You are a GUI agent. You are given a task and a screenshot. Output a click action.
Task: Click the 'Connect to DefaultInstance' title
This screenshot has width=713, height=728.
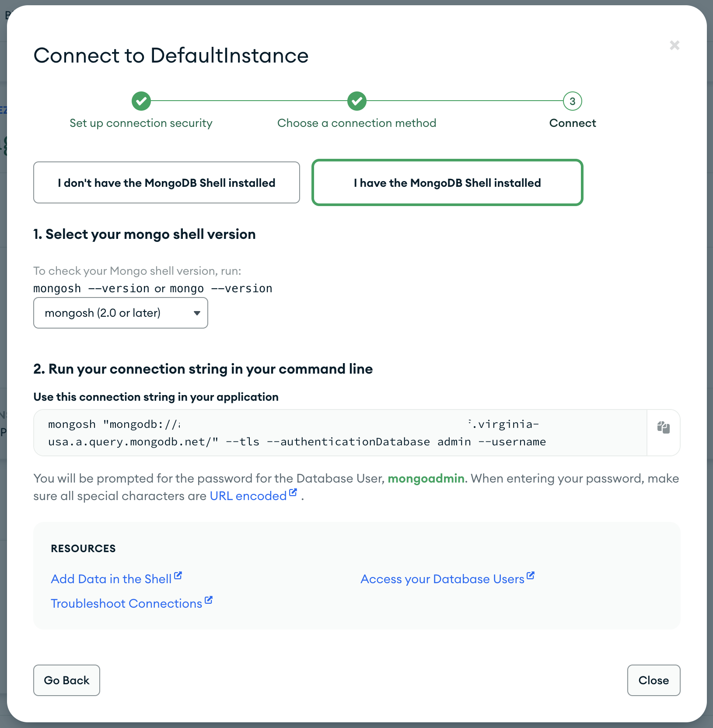[171, 56]
